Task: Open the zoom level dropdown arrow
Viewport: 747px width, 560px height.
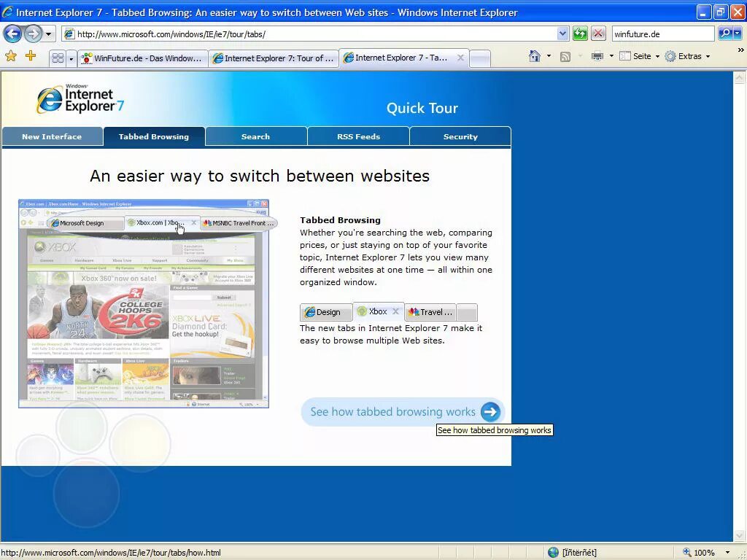Action: click(727, 553)
